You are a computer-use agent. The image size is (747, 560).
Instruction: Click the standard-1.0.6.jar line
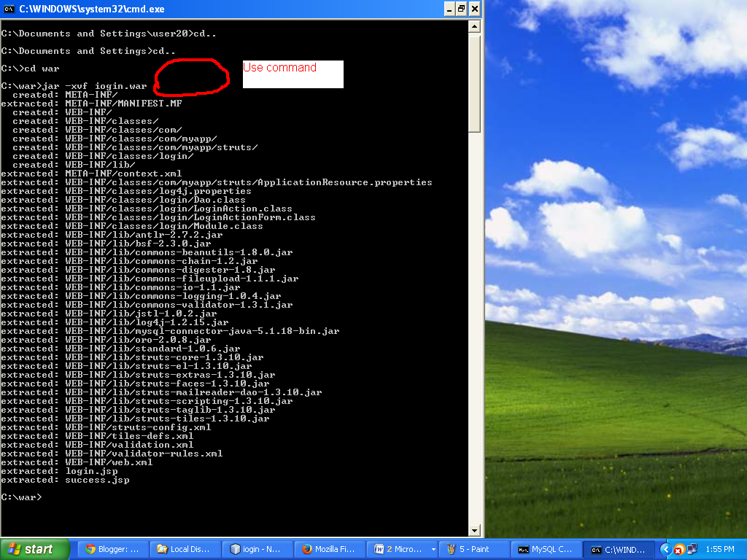[120, 349]
